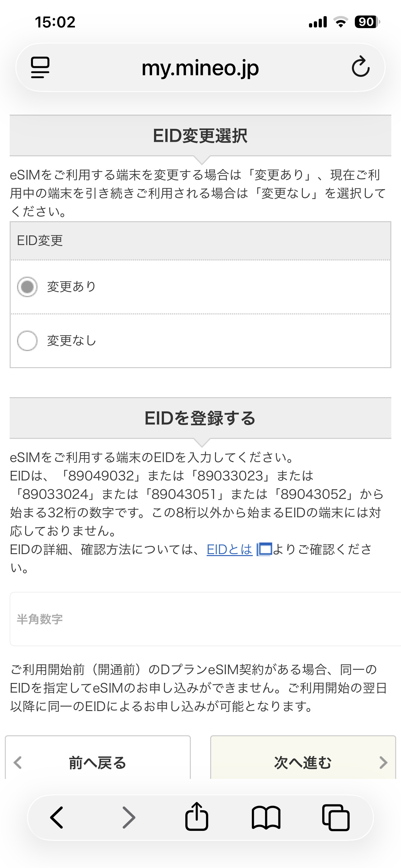Click external window icon beside EIDとは
The height and width of the screenshot is (868, 401).
click(x=264, y=549)
